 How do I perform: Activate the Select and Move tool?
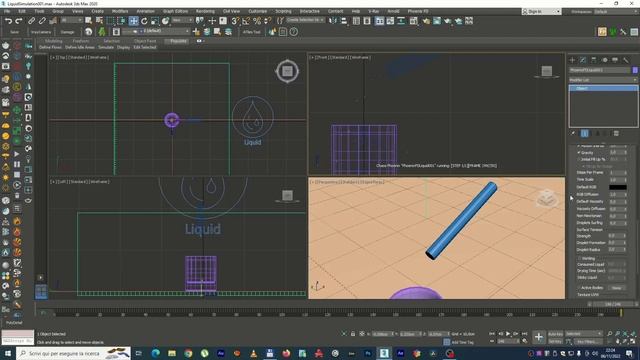(133, 21)
